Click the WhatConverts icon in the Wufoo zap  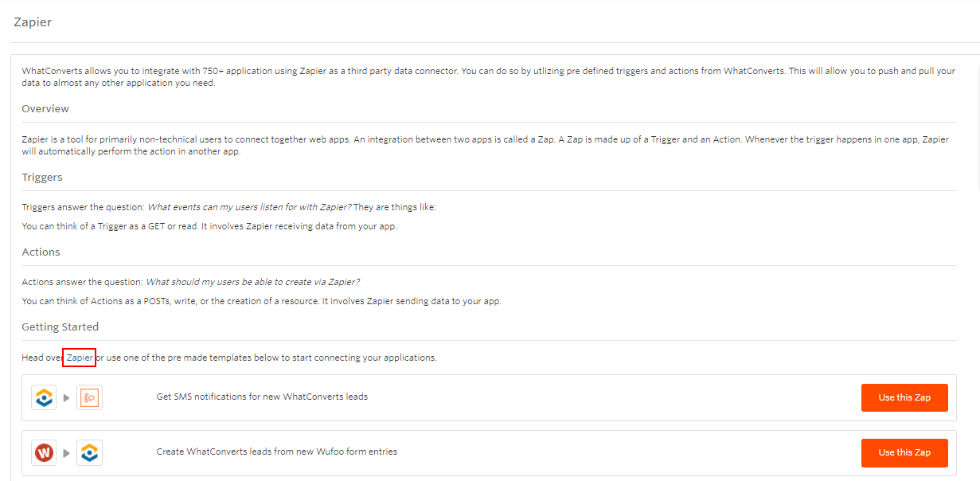90,453
